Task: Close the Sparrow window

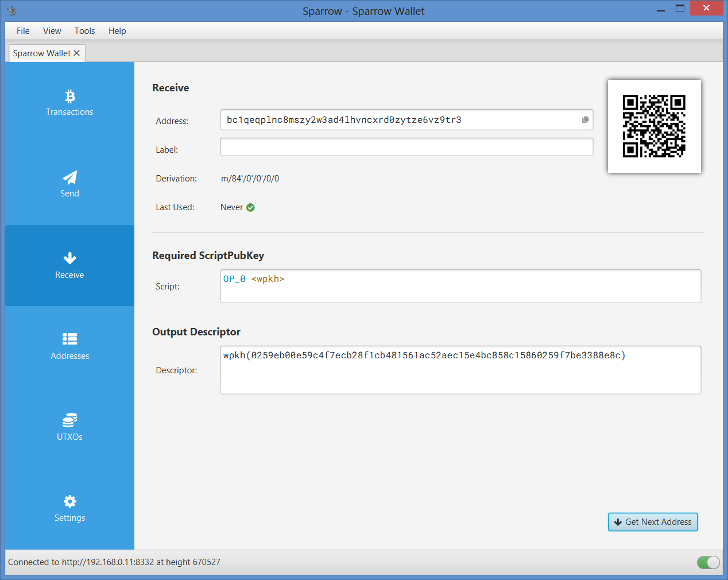Action: coord(706,8)
